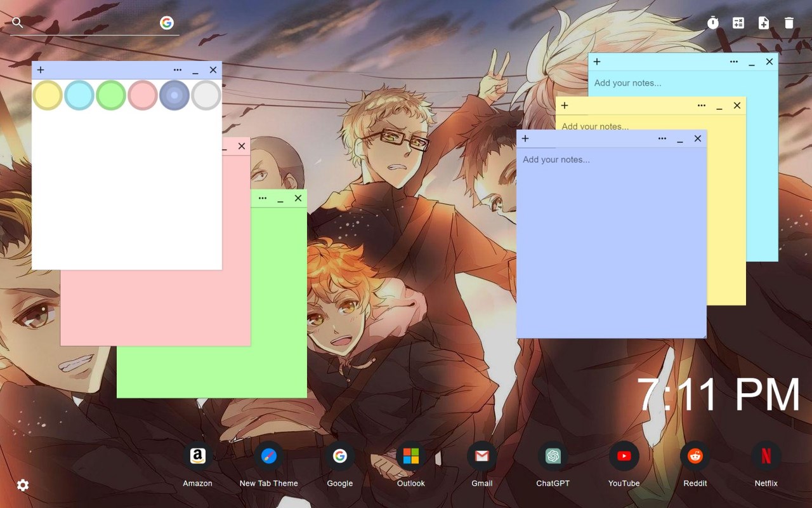Viewport: 812px width, 508px height.
Task: Open the New Tab Theme shortcut
Action: (x=269, y=456)
